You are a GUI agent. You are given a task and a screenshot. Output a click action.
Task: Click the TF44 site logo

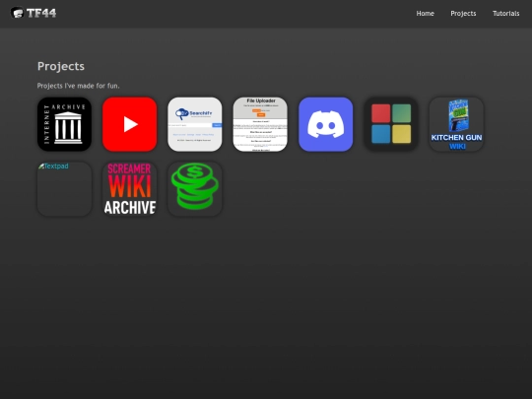33,13
